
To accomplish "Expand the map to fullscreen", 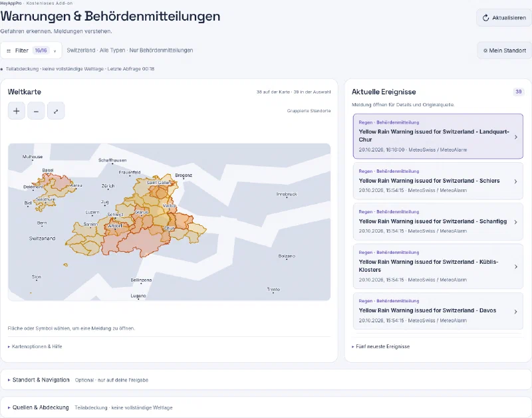I will coord(56,111).
